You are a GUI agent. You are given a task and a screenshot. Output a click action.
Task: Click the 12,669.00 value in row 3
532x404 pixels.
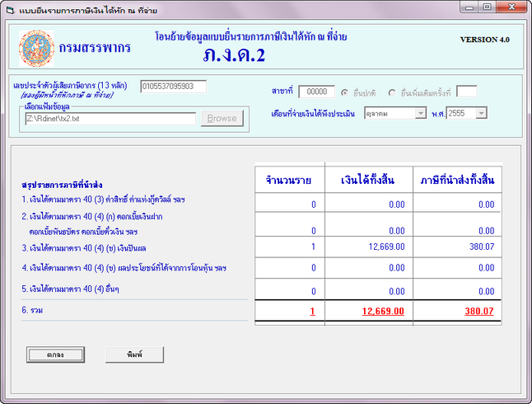387,247
